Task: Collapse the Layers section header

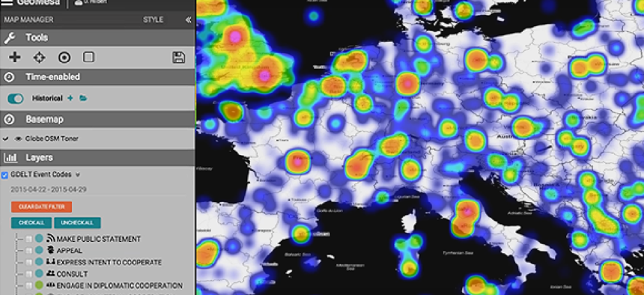Action: (x=97, y=158)
